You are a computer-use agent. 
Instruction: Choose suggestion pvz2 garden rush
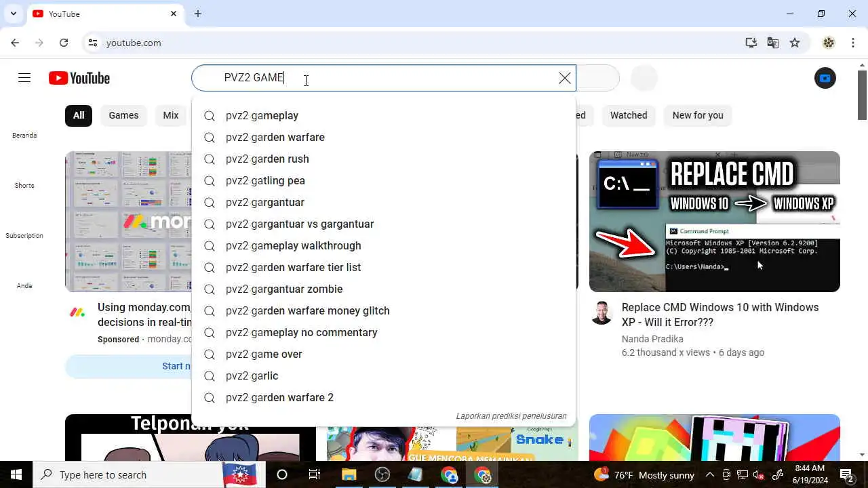point(384,159)
